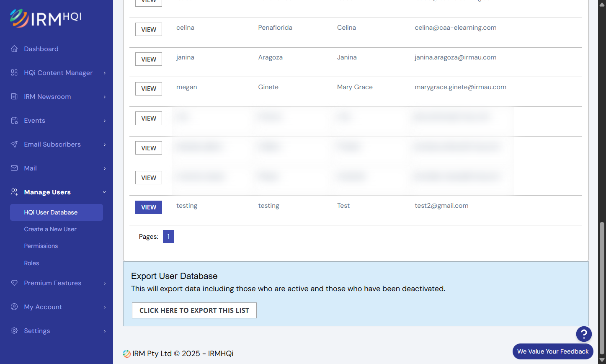Screen dimensions: 606x364
Task: Expand the Mail submenu chevron
Action: point(105,168)
